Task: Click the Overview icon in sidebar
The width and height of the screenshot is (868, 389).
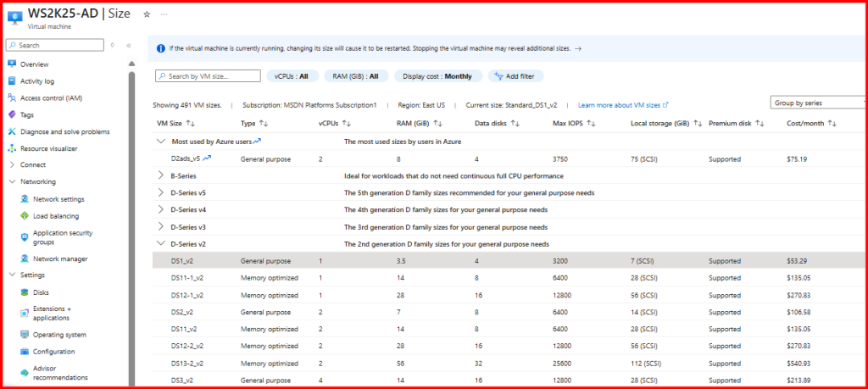Action: tap(12, 64)
